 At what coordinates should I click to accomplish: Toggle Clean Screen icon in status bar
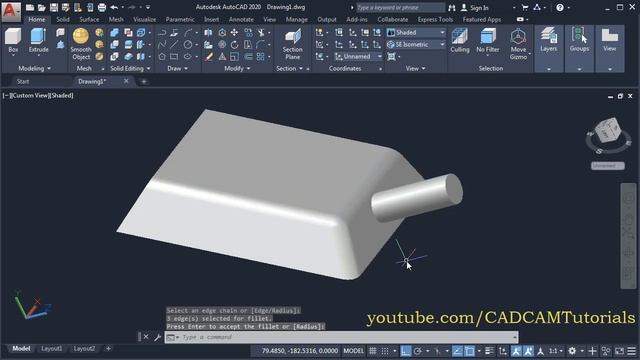tap(619, 351)
